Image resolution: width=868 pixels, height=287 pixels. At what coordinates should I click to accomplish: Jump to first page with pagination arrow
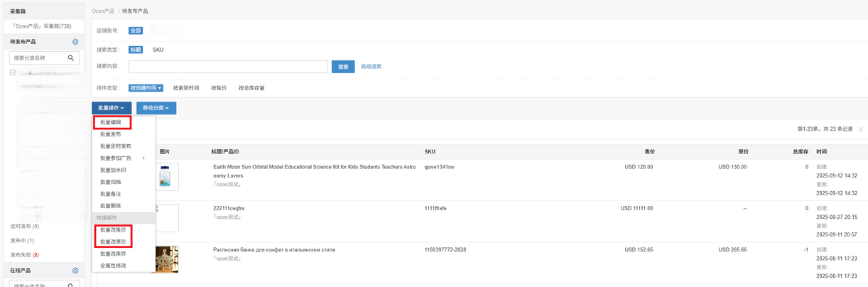861,129
